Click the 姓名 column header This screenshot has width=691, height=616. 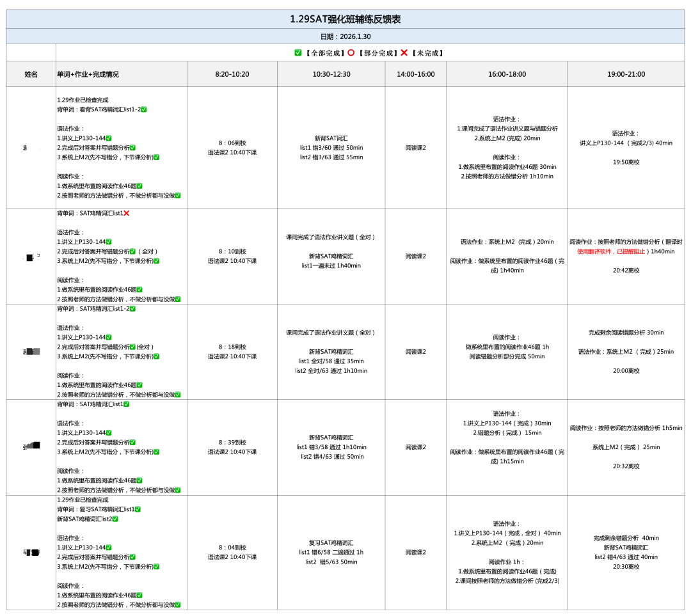31,74
